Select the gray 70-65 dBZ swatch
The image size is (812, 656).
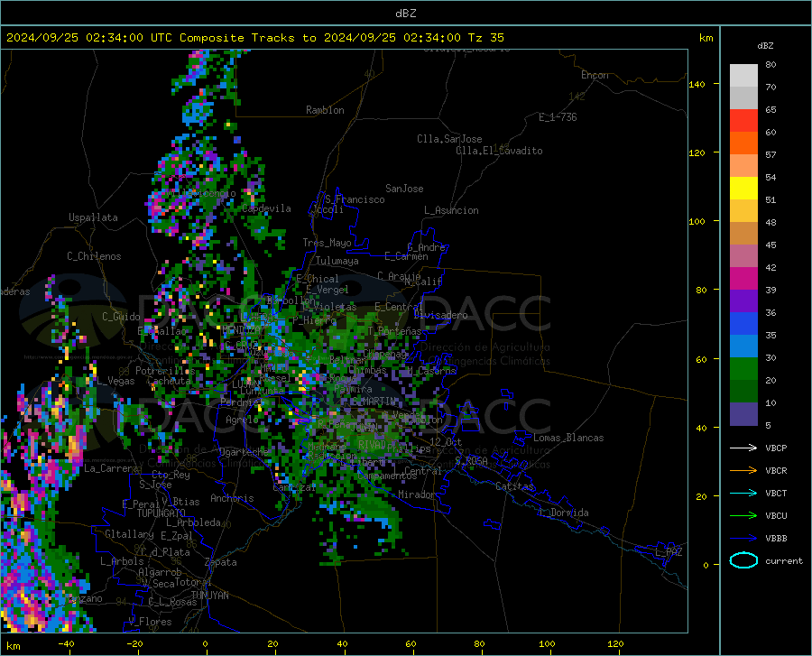coord(743,98)
